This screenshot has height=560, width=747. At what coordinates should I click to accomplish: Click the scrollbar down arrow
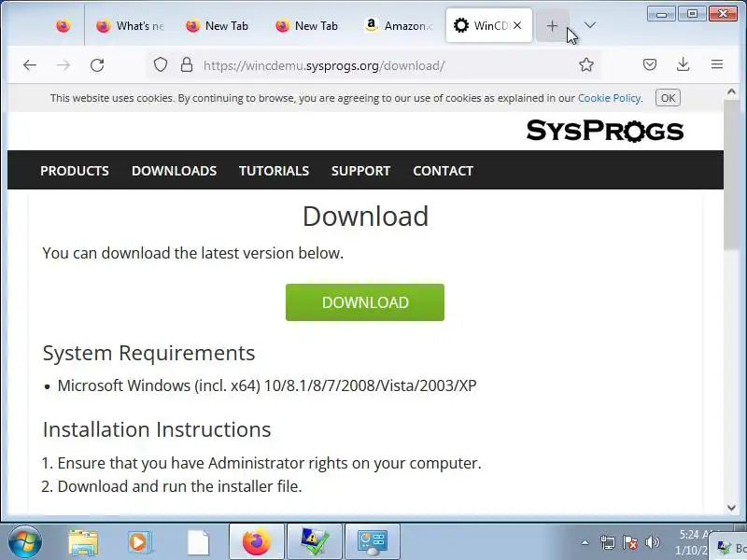731,508
